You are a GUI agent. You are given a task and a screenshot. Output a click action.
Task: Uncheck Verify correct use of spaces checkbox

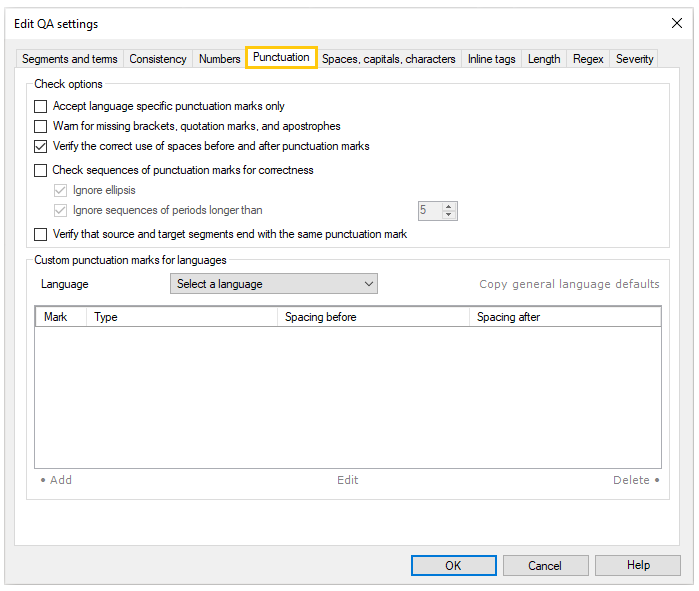(41, 146)
